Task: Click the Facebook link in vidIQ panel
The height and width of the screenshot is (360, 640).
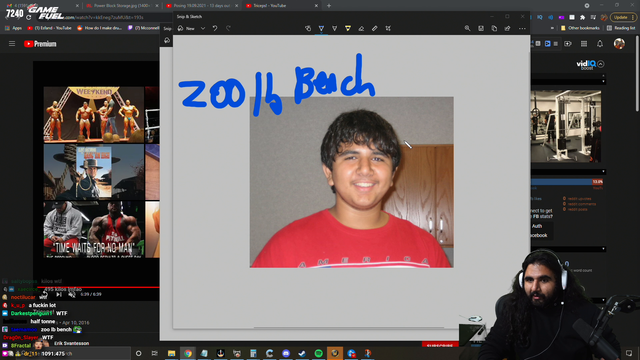Action: tap(539, 236)
